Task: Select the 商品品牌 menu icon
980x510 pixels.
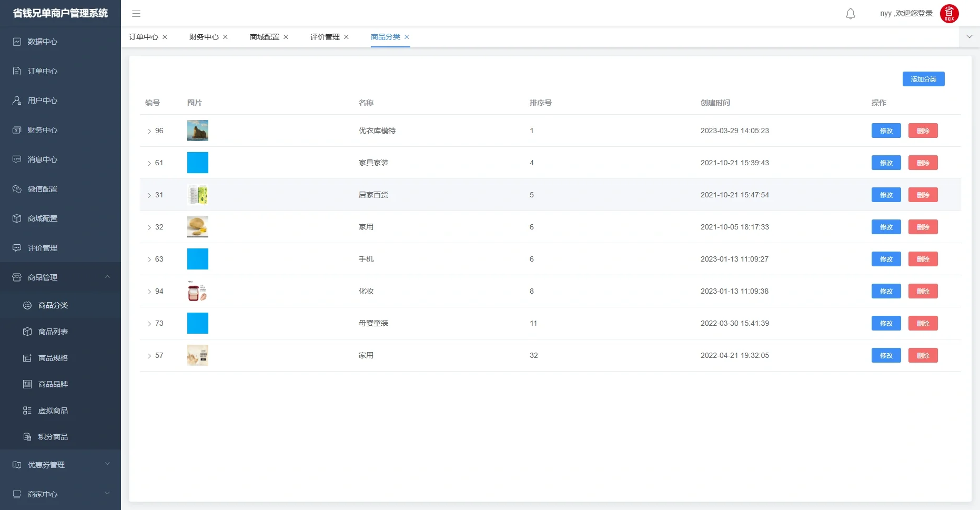Action: point(27,384)
